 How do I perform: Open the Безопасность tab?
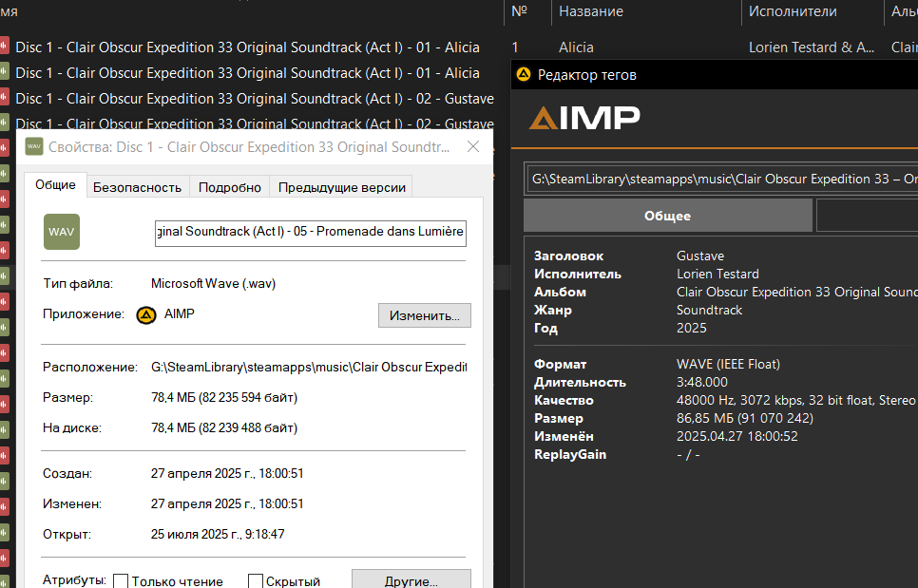point(137,187)
